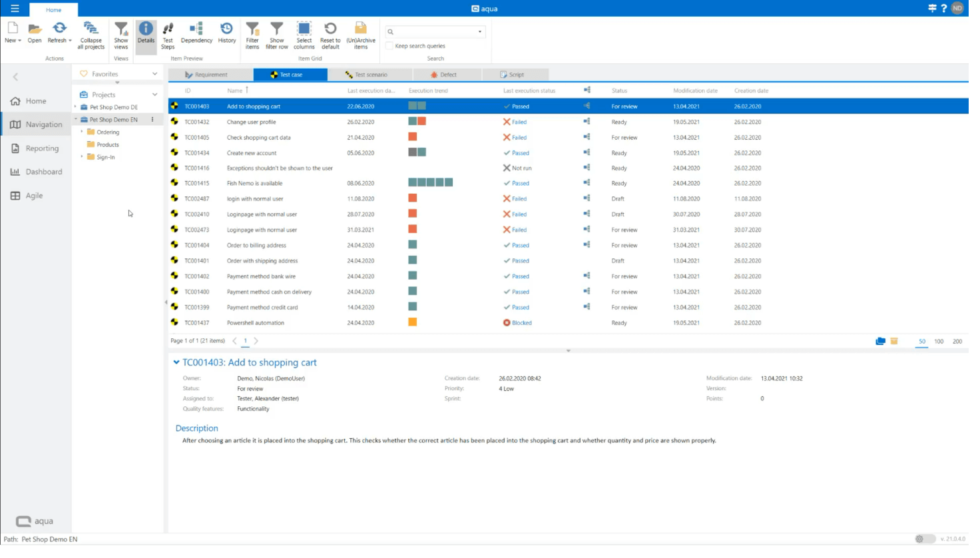Viewport: 980px width, 558px height.
Task: Open the hamburger menu top left
Action: click(15, 9)
